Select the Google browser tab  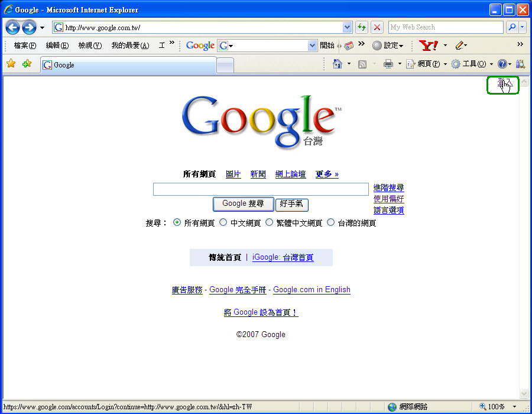coord(129,65)
